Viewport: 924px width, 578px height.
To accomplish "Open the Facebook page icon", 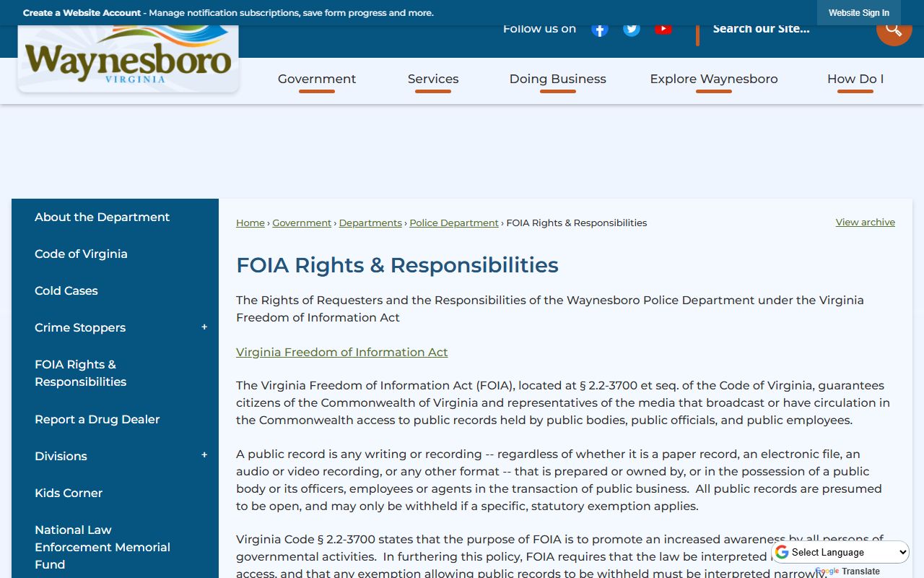I will click(599, 30).
